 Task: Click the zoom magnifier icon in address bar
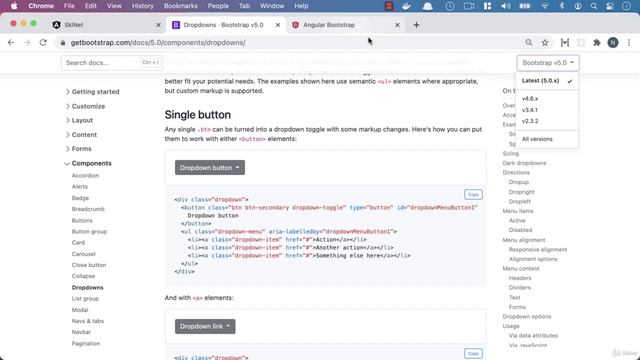tap(529, 42)
